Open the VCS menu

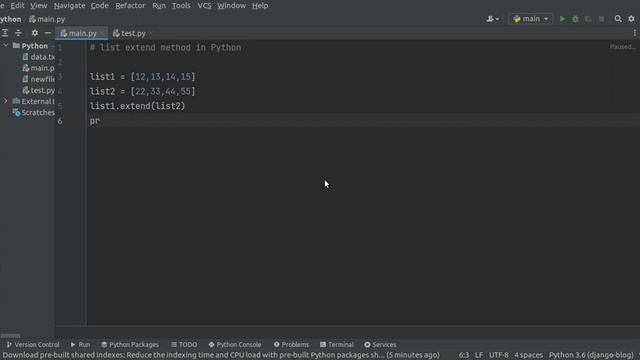pos(204,6)
